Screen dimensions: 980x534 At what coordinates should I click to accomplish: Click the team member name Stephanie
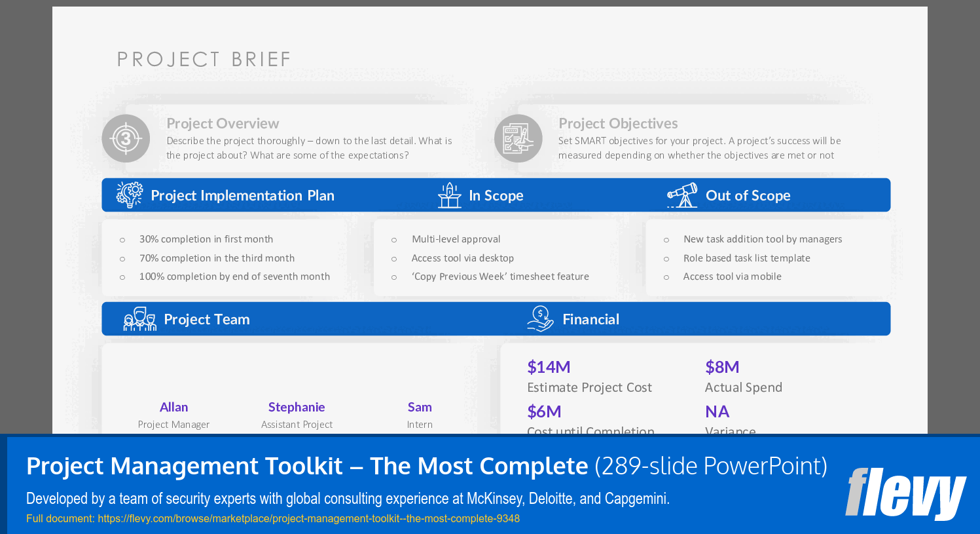click(297, 407)
